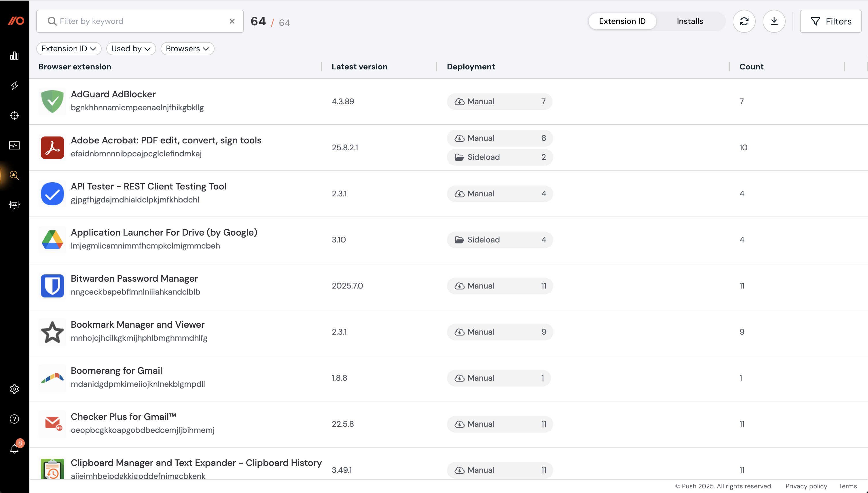Select Adobe Acrobat version 25.8.2.1
The image size is (868, 493).
point(345,148)
